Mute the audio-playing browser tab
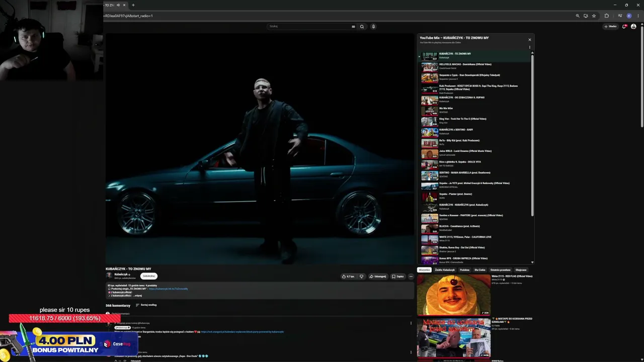 [118, 5]
